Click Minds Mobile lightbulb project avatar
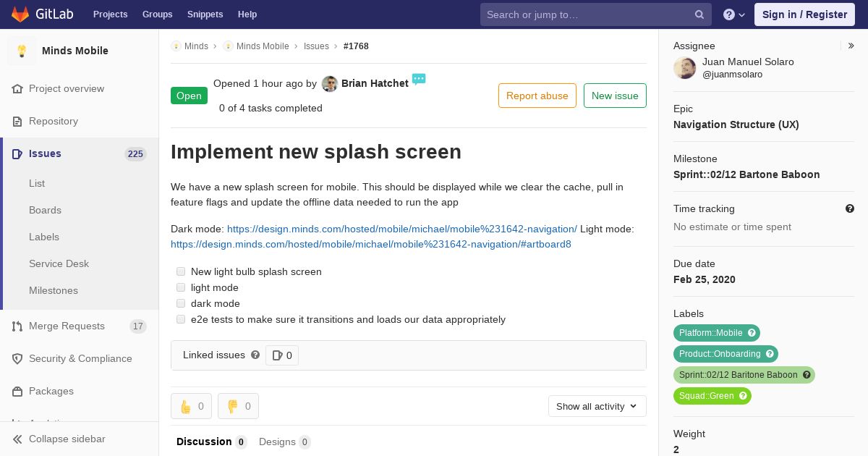Image resolution: width=868 pixels, height=456 pixels. pos(22,51)
